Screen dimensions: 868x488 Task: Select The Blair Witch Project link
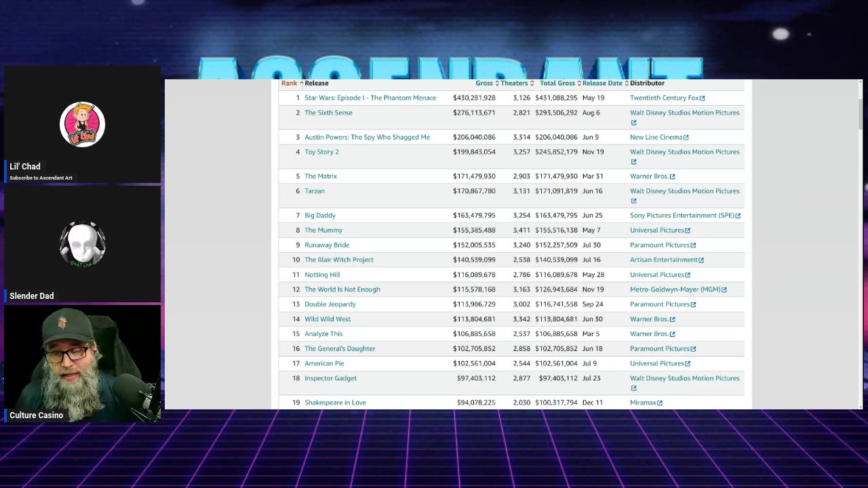click(x=339, y=260)
